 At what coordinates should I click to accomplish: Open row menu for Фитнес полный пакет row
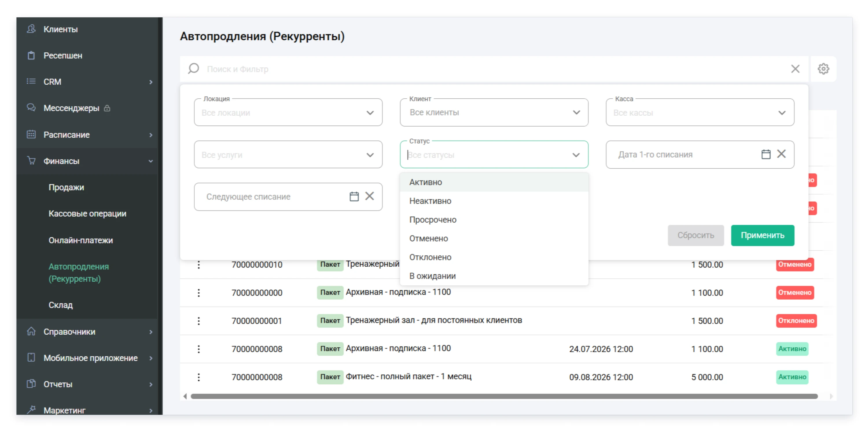click(x=198, y=377)
